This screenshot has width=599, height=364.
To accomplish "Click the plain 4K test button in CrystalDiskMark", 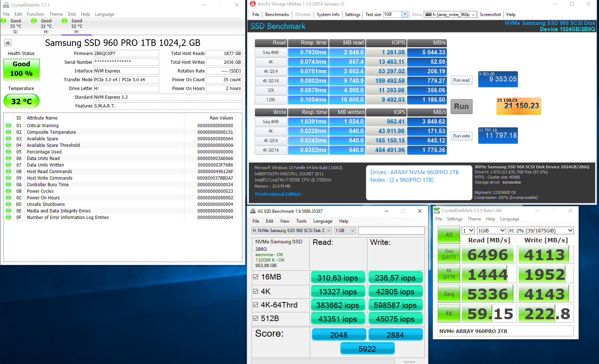I will (449, 313).
